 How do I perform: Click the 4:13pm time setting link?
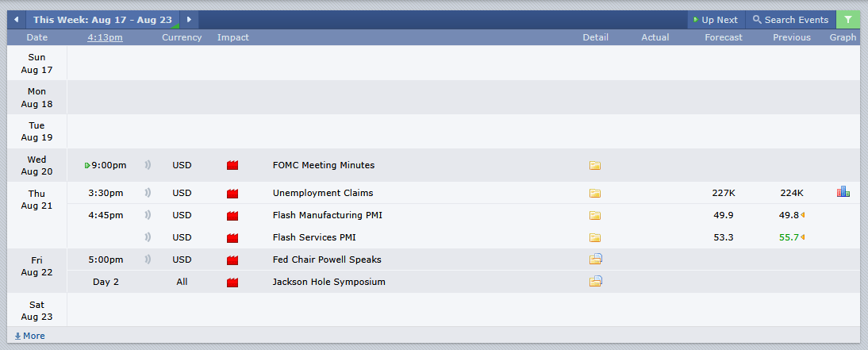pos(106,37)
